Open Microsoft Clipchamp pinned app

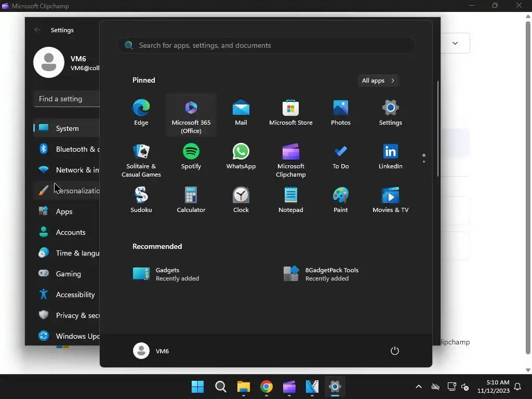click(x=291, y=159)
